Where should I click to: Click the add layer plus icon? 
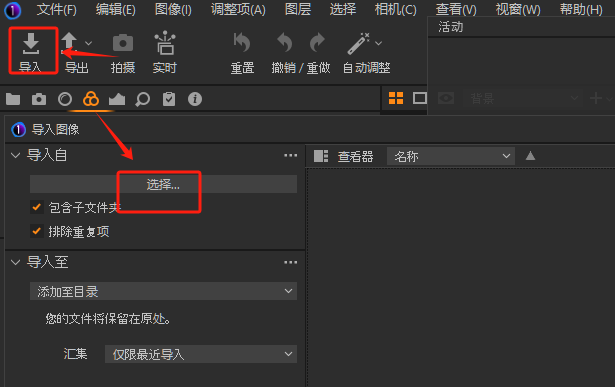(x=596, y=98)
